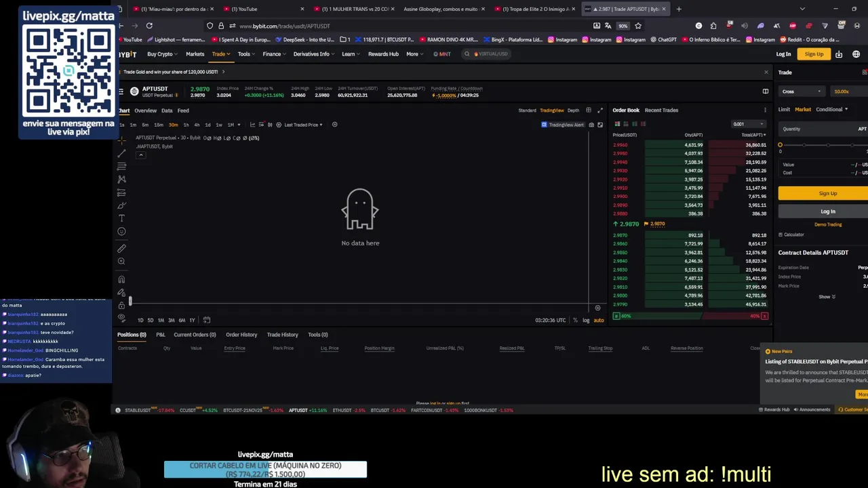Toggle auto scale on chart

(599, 320)
